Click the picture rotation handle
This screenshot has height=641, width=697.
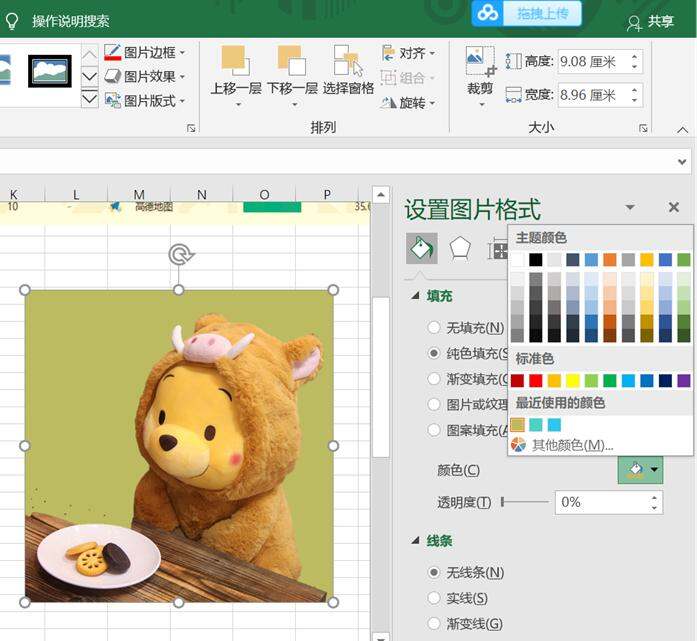point(180,255)
